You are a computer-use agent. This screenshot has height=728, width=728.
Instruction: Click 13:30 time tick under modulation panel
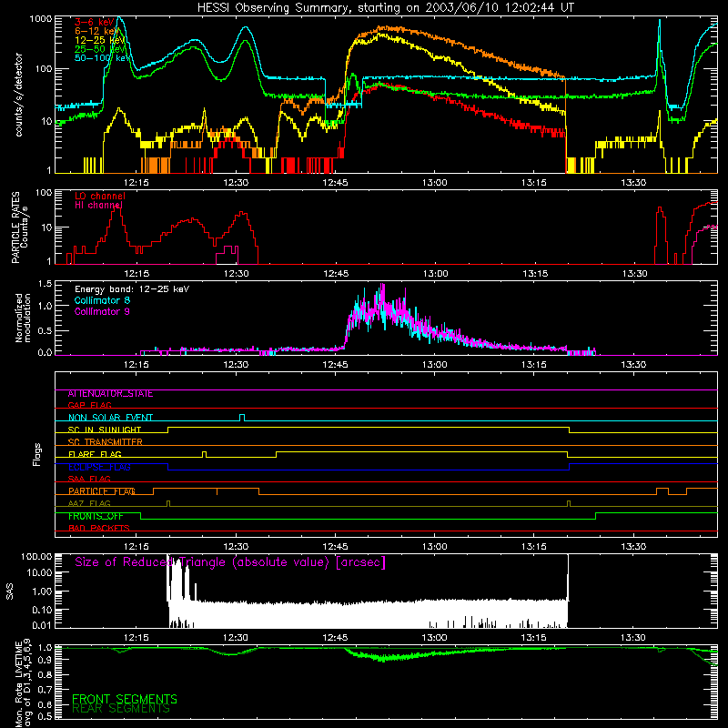pyautogui.click(x=633, y=365)
